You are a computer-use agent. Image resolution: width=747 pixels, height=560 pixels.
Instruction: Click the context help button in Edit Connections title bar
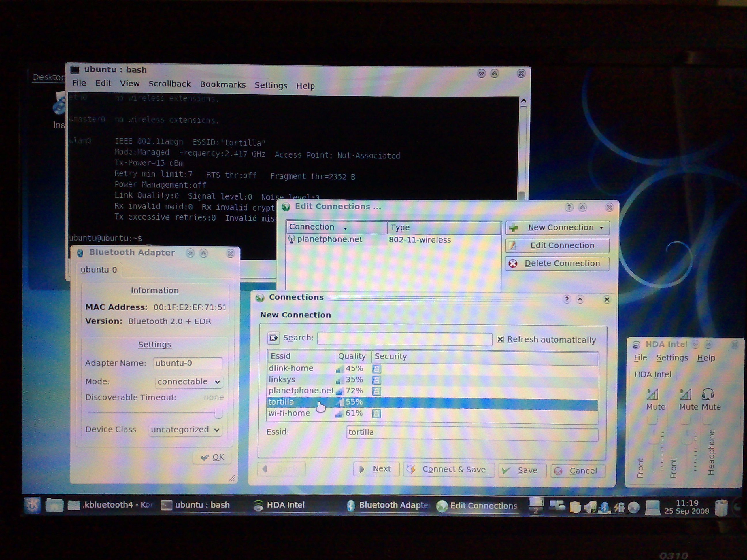click(x=569, y=207)
